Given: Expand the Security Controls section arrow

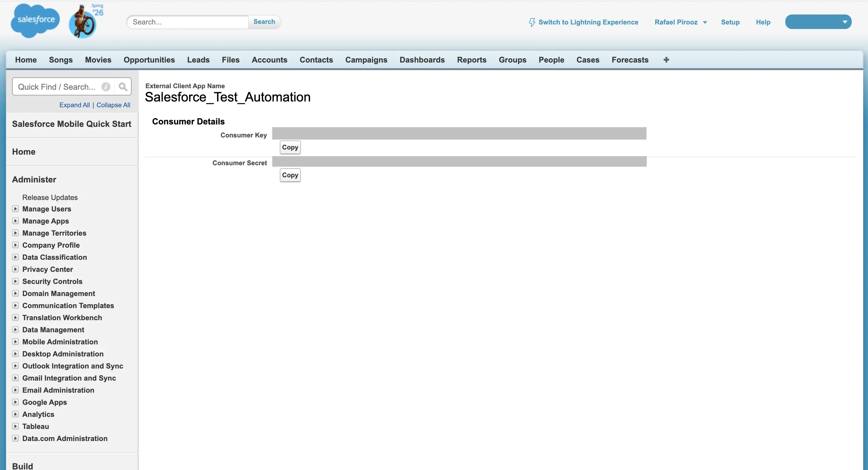Looking at the screenshot, I should pos(15,281).
